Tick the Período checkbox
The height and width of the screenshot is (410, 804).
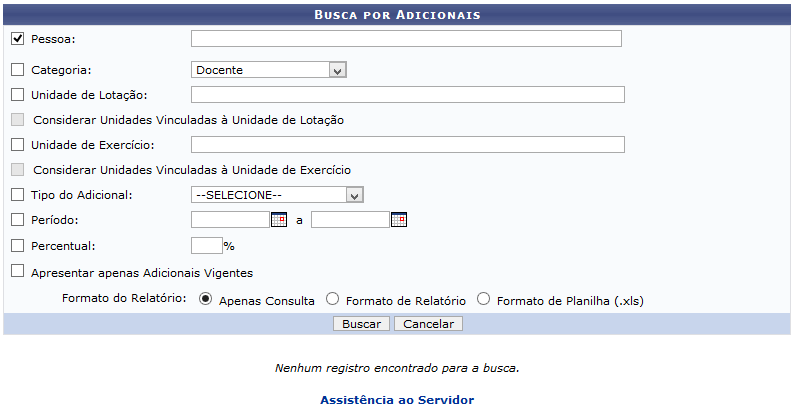pyautogui.click(x=17, y=219)
